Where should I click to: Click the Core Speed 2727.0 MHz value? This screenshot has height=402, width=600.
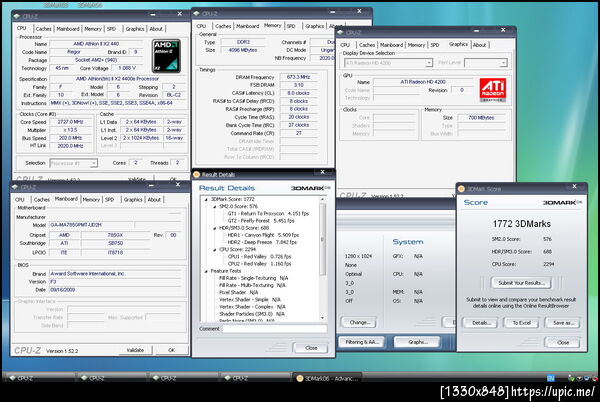pyautogui.click(x=70, y=122)
